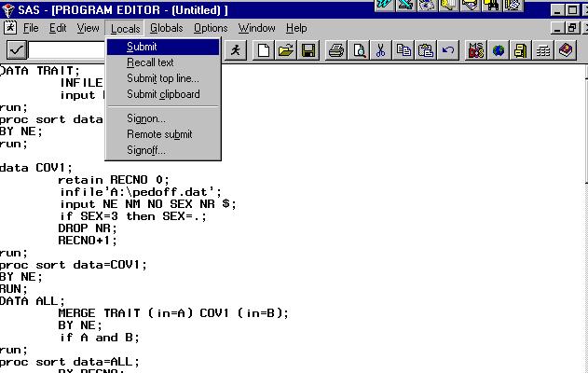Click the infile 'A:\pedoff.dat' line
Image resolution: width=588 pixels, height=373 pixels.
(x=141, y=192)
